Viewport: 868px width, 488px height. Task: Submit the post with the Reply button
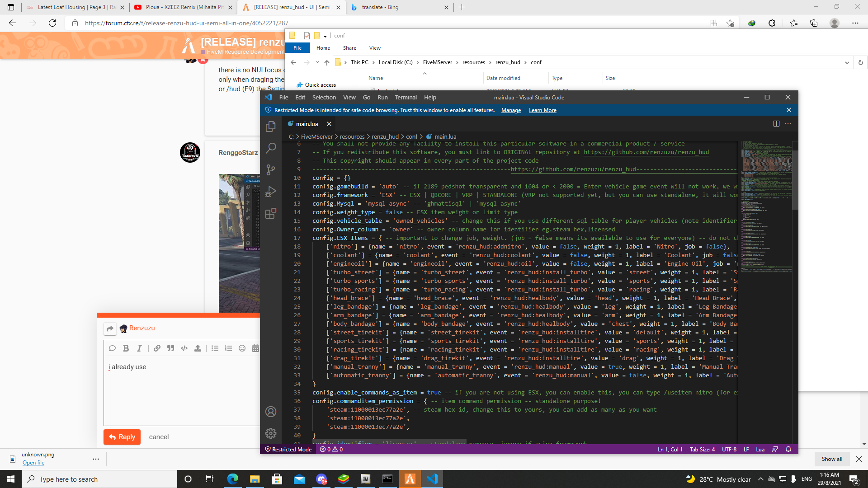pyautogui.click(x=122, y=437)
